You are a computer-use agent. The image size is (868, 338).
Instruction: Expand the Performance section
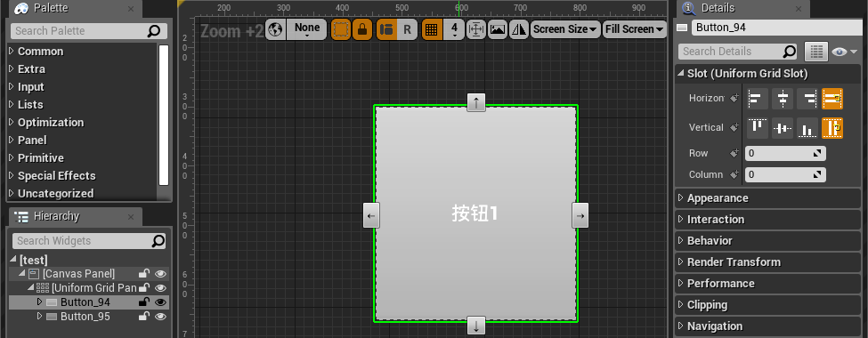[680, 283]
